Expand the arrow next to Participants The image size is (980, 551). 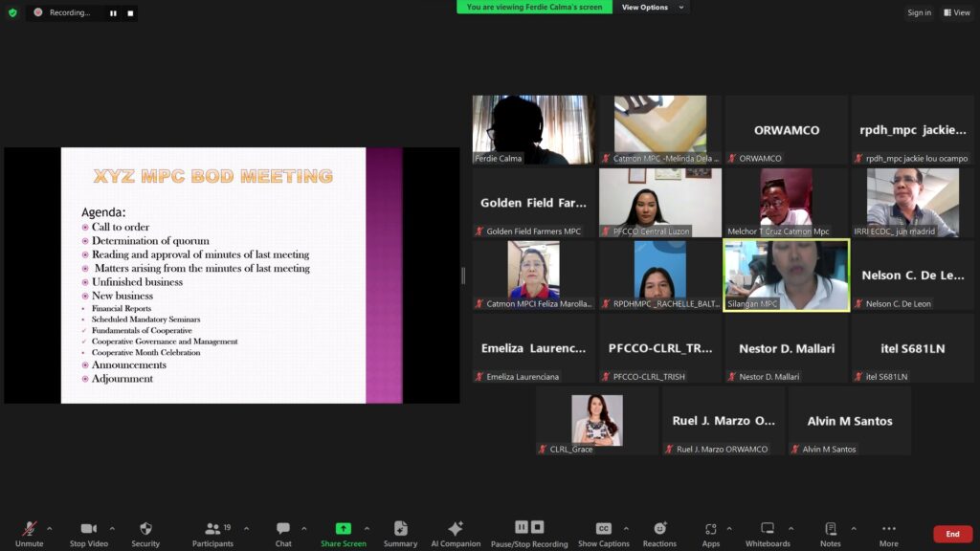click(246, 529)
